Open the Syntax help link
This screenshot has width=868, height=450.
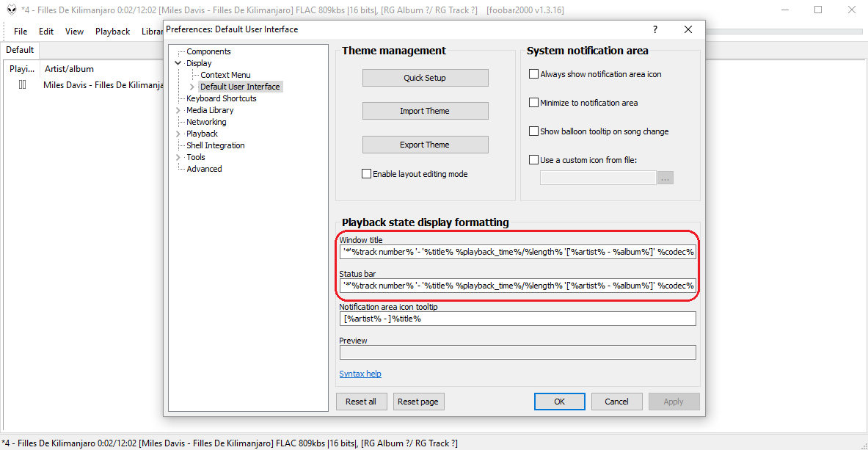[360, 374]
